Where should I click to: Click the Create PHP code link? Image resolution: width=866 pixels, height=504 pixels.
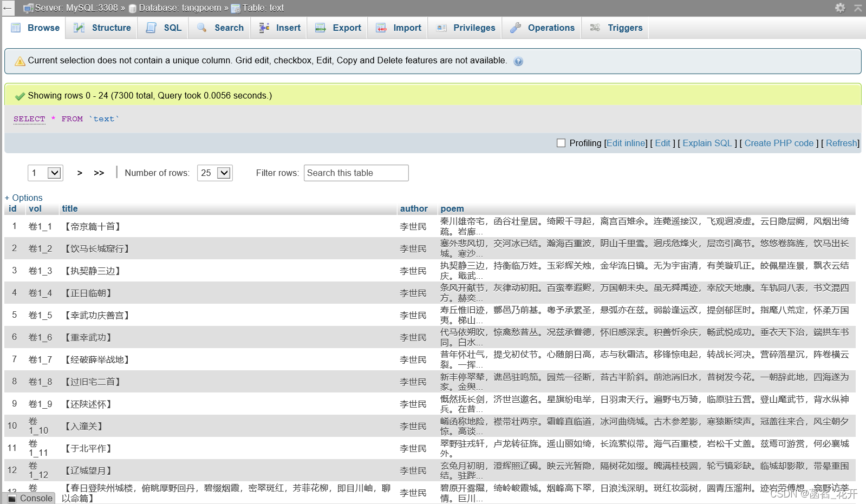779,143
